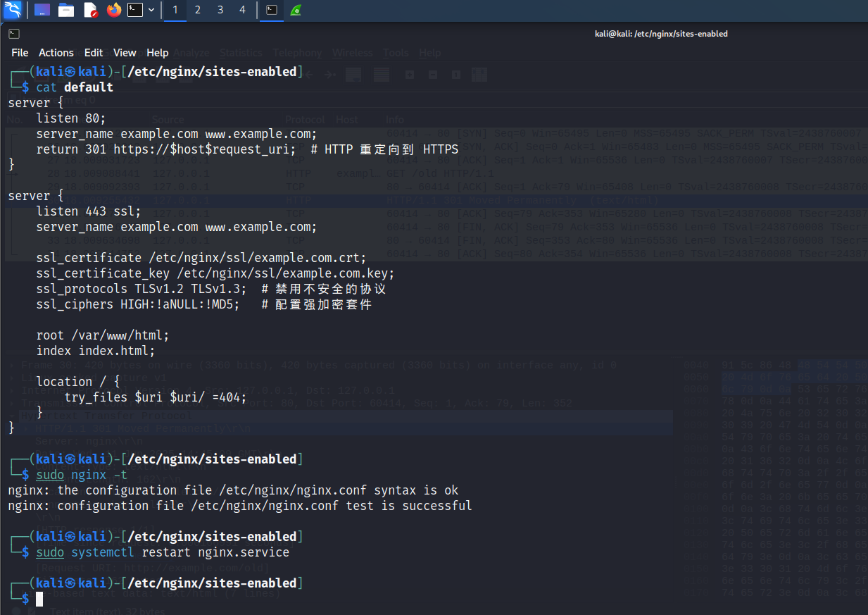Click the 'sudo systemctl restart nginx.service' command
Image resolution: width=868 pixels, height=615 pixels.
point(163,552)
